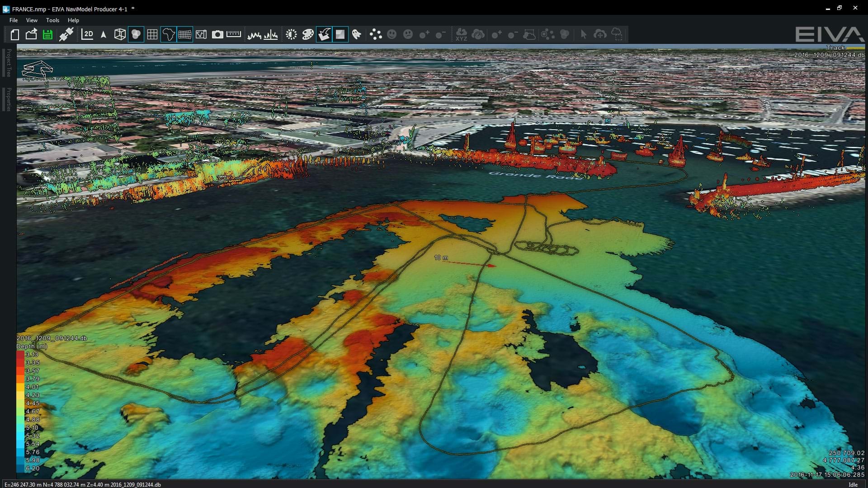Switch to 2D view mode
The image size is (868, 488).
pos(87,34)
